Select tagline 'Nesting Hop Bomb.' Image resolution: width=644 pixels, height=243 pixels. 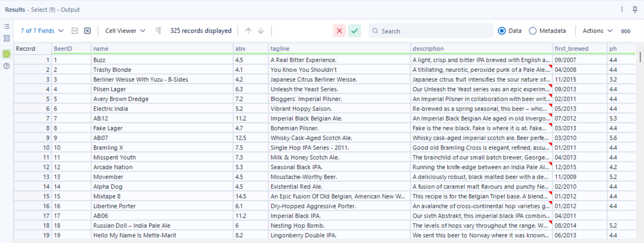339,226
